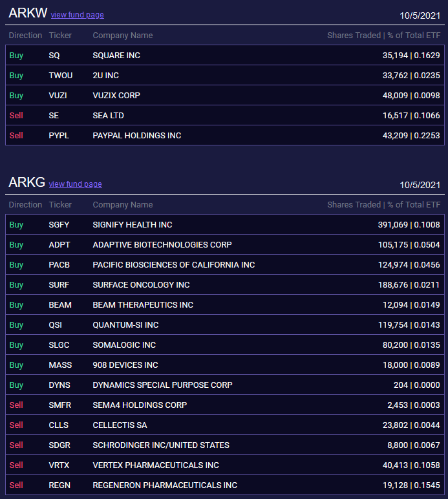Click the value 40,413 | 0.1058
Viewport: 448px width, 499px height.
[411, 465]
